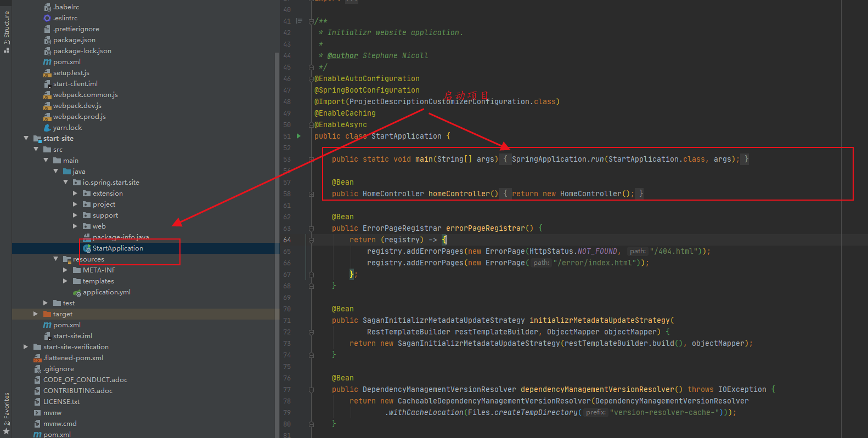Open the Structure tool window tab
868x438 pixels.
[6, 32]
